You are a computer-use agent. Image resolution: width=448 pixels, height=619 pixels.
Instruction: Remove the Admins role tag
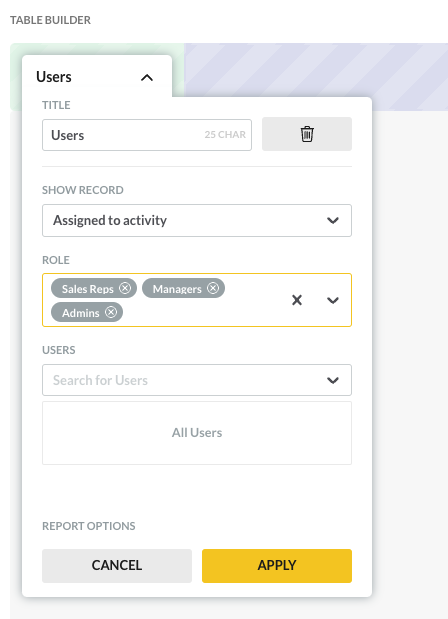pyautogui.click(x=111, y=312)
